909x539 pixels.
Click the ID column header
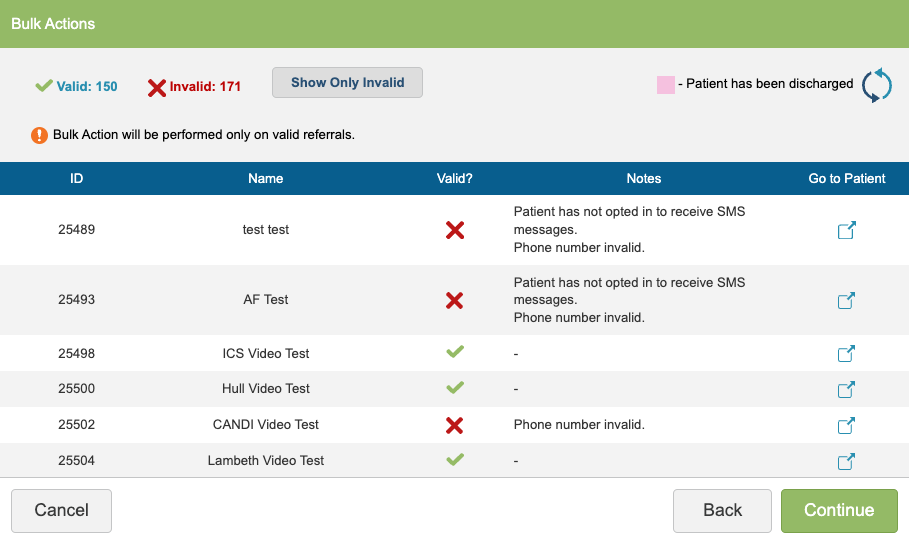tap(76, 179)
